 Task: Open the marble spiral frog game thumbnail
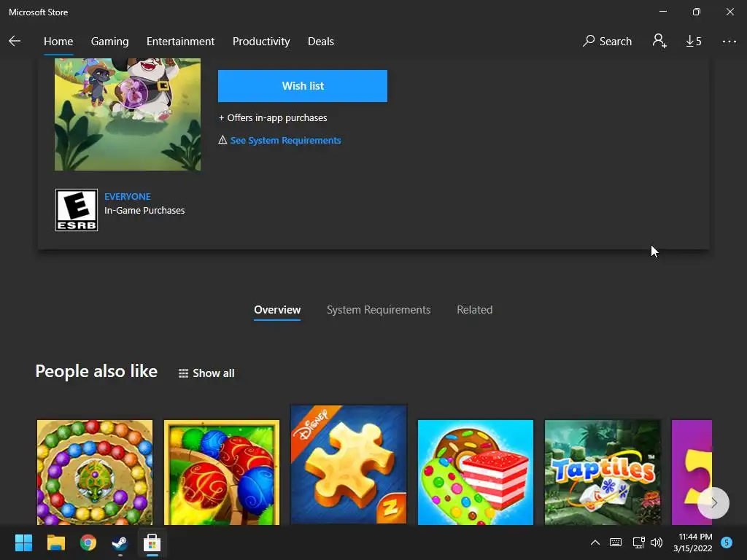click(x=95, y=472)
